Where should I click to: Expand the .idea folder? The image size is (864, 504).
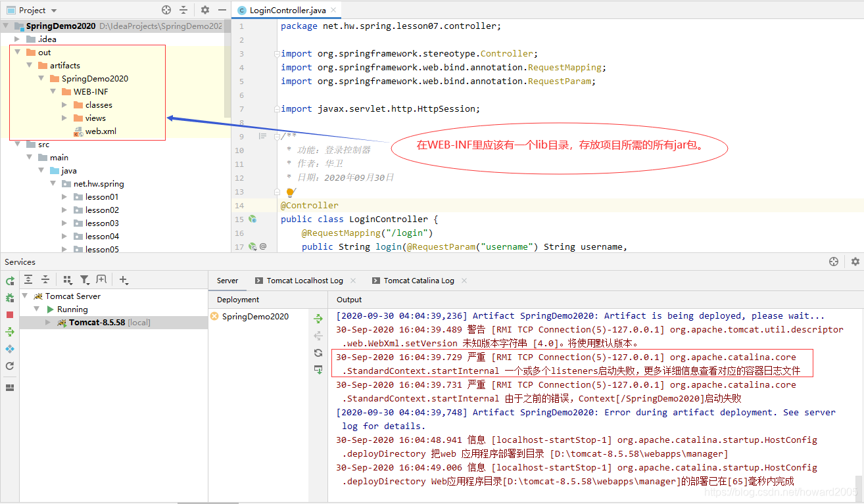[x=18, y=39]
